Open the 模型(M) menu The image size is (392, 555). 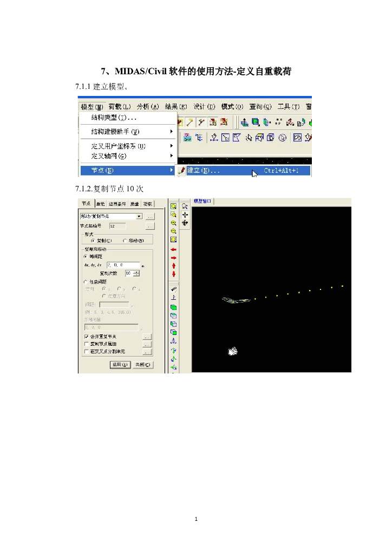tap(92, 107)
